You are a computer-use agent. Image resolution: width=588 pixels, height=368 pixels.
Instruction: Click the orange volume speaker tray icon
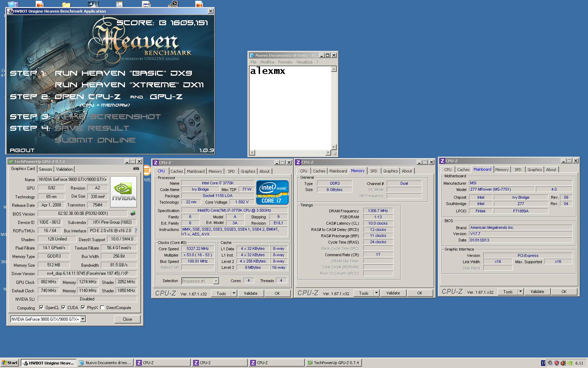[x=563, y=363]
